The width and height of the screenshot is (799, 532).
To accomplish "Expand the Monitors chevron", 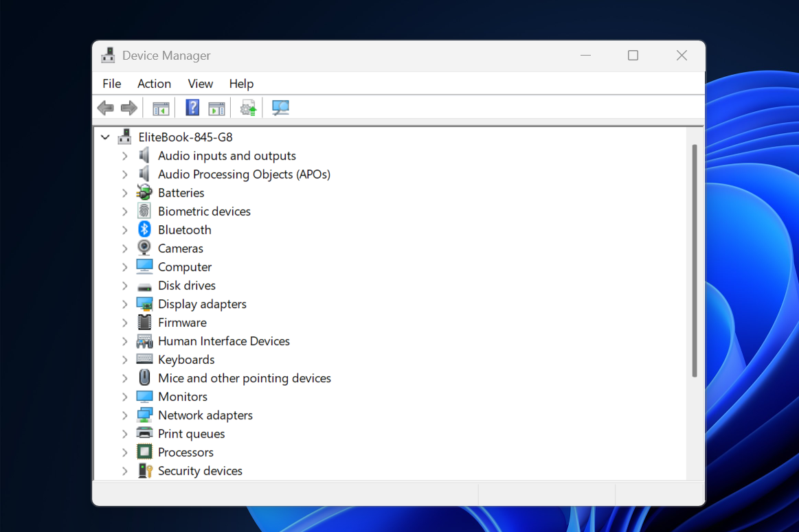I will [125, 397].
